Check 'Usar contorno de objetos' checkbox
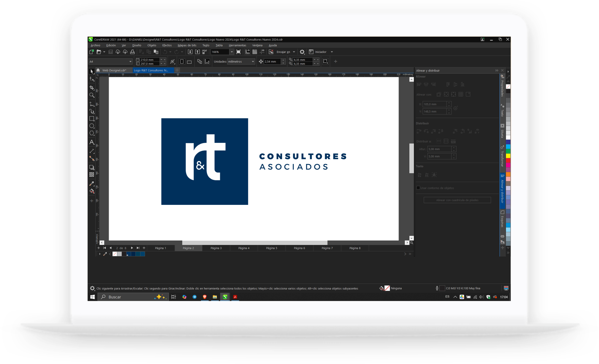The width and height of the screenshot is (599, 364). tap(418, 188)
